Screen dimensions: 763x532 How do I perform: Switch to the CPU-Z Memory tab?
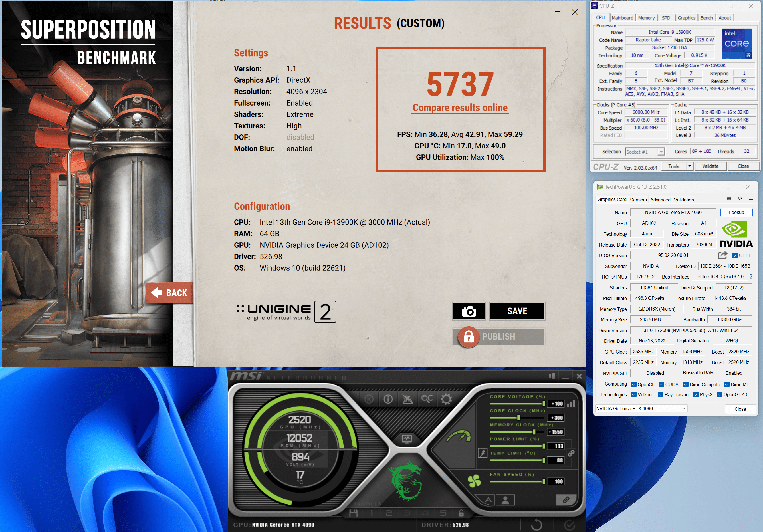tap(646, 18)
